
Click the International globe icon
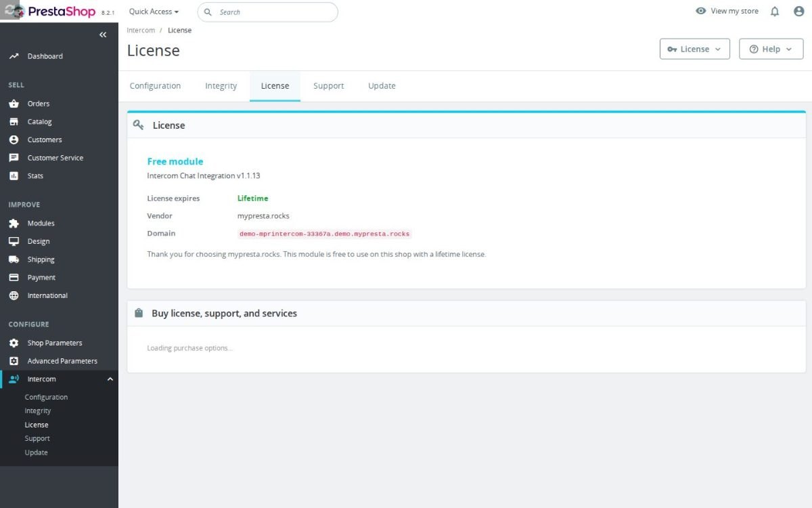point(14,295)
